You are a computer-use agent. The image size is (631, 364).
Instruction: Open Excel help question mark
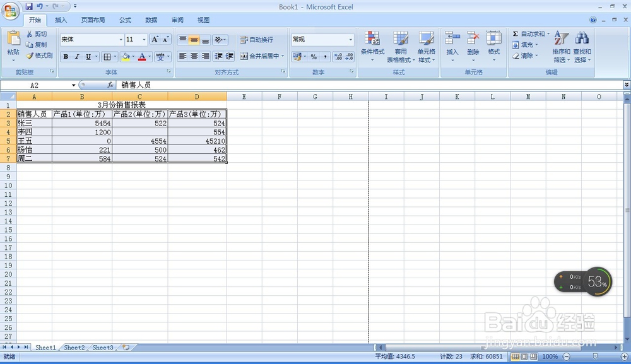tap(593, 20)
